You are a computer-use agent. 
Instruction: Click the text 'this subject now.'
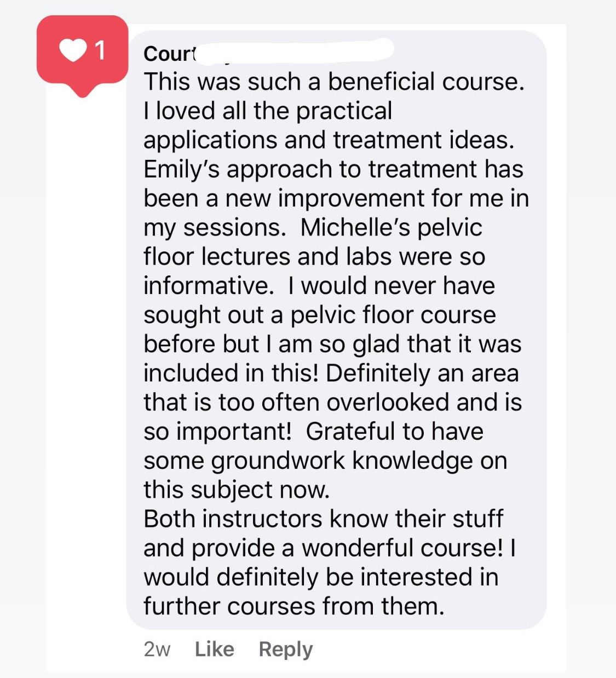click(237, 490)
